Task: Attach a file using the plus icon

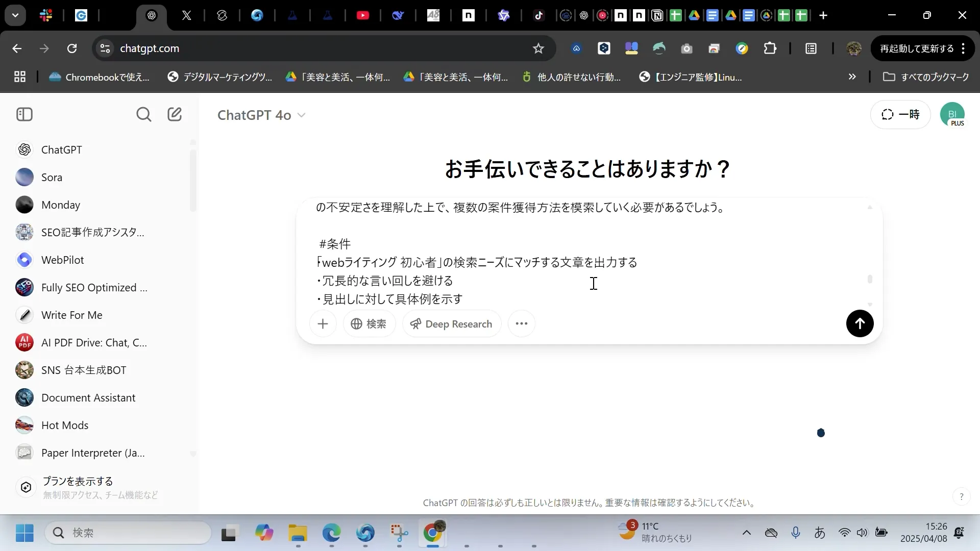Action: click(x=323, y=323)
